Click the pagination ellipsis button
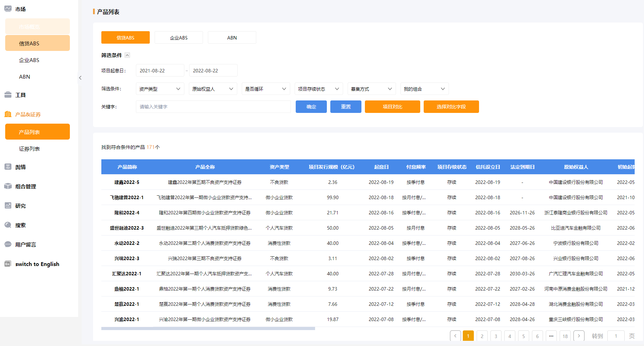This screenshot has height=346, width=644. click(x=551, y=336)
